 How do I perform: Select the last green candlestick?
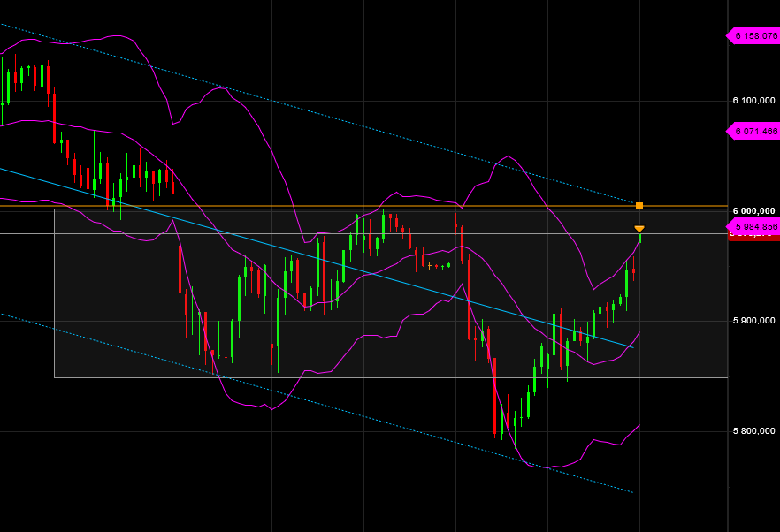(x=639, y=239)
